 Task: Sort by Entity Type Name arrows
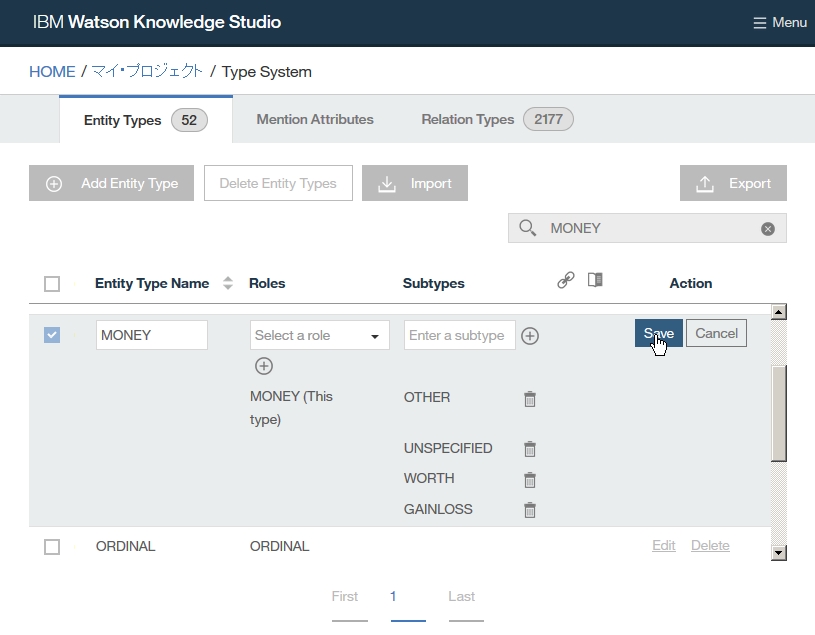point(227,284)
